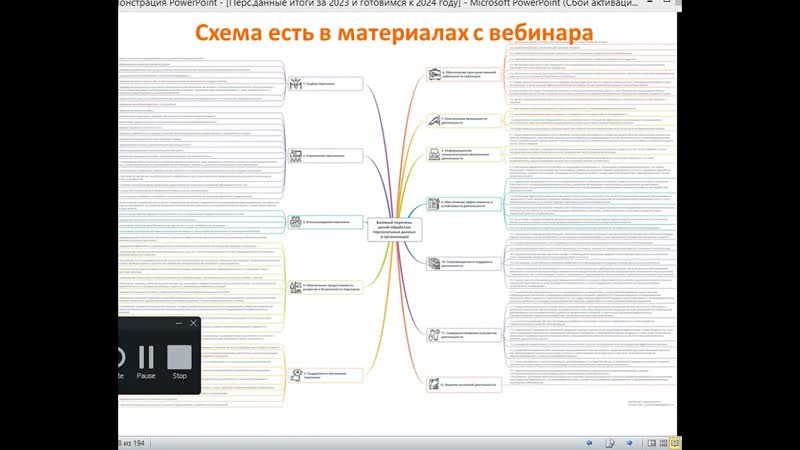This screenshot has width=800, height=450.
Task: Click the slide title 'Схема есть в материалах с вебинара'
Action: point(394,33)
